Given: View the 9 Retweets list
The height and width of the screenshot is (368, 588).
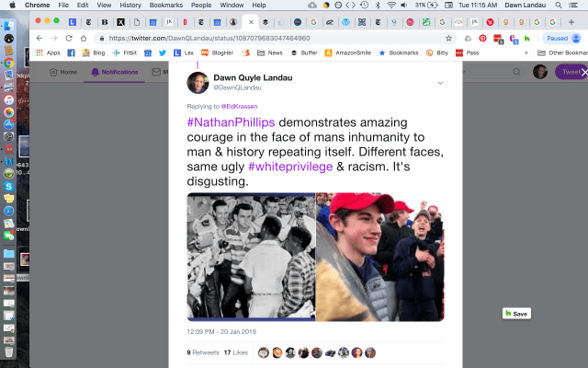Looking at the screenshot, I should tap(203, 352).
